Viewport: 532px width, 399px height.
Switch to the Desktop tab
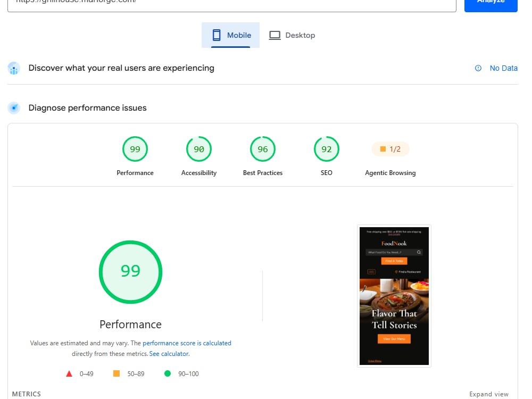[292, 35]
